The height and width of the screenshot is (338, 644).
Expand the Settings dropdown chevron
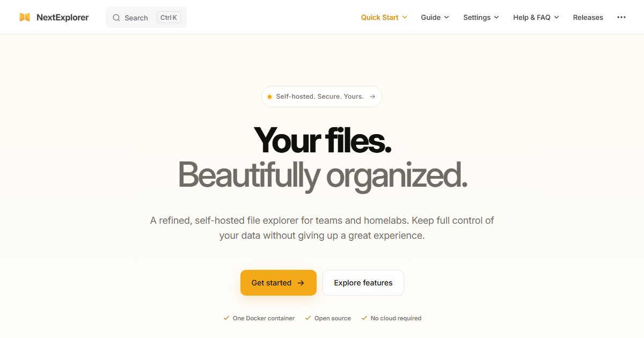point(496,17)
